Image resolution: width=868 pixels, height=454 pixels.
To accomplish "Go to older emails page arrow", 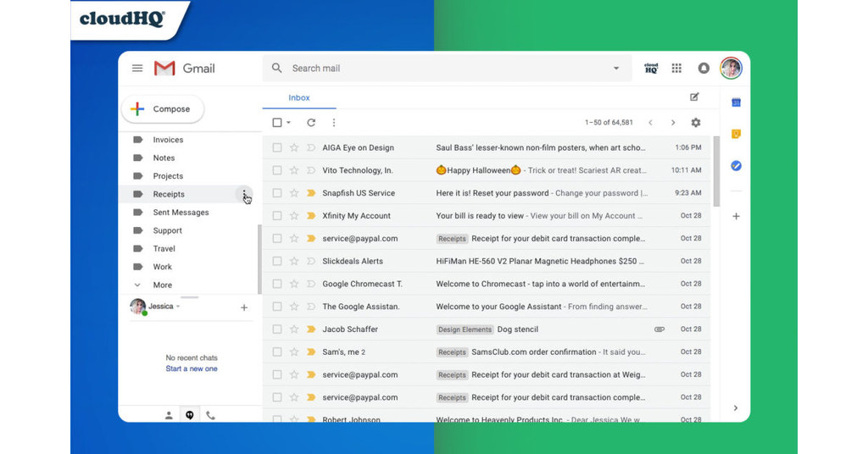I will point(673,122).
